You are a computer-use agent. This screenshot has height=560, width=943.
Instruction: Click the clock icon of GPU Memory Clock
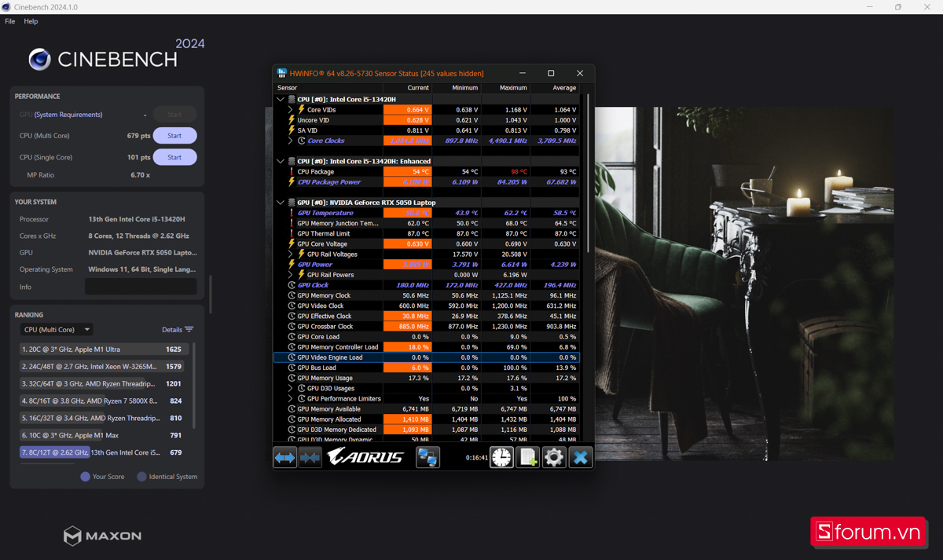pyautogui.click(x=292, y=295)
